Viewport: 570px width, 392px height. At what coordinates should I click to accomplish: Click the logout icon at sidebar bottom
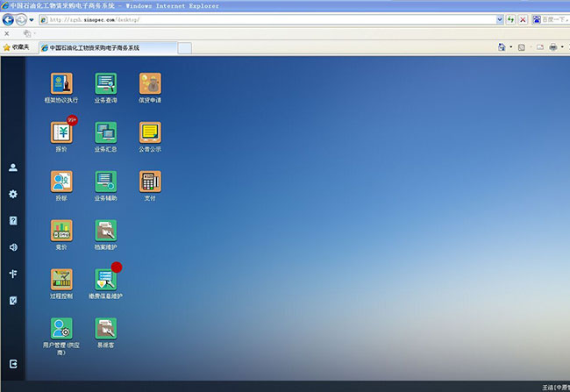(x=13, y=363)
